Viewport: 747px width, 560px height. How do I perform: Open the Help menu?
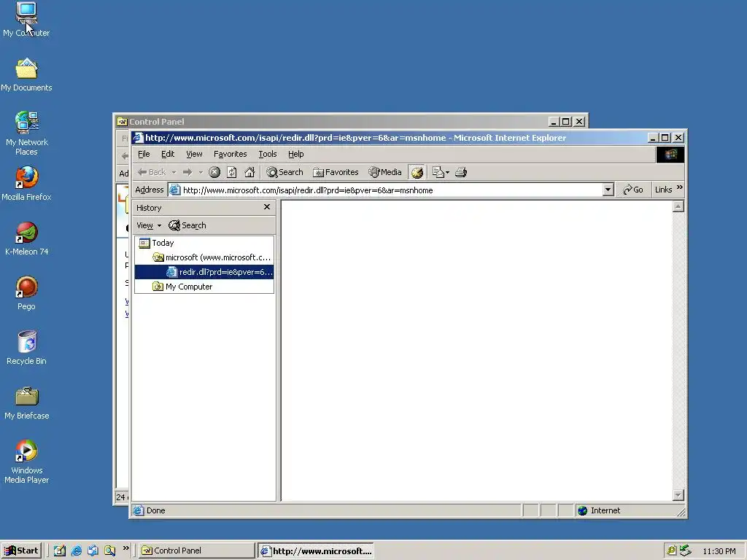click(296, 155)
